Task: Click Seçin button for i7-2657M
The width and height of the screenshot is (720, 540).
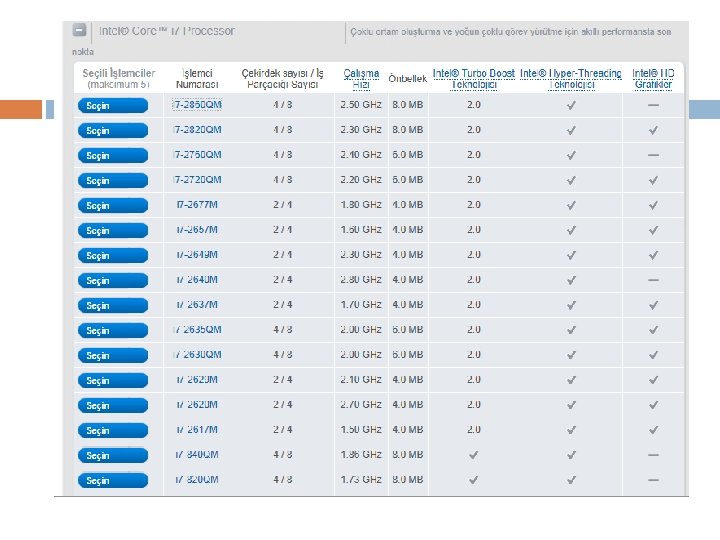Action: click(113, 231)
